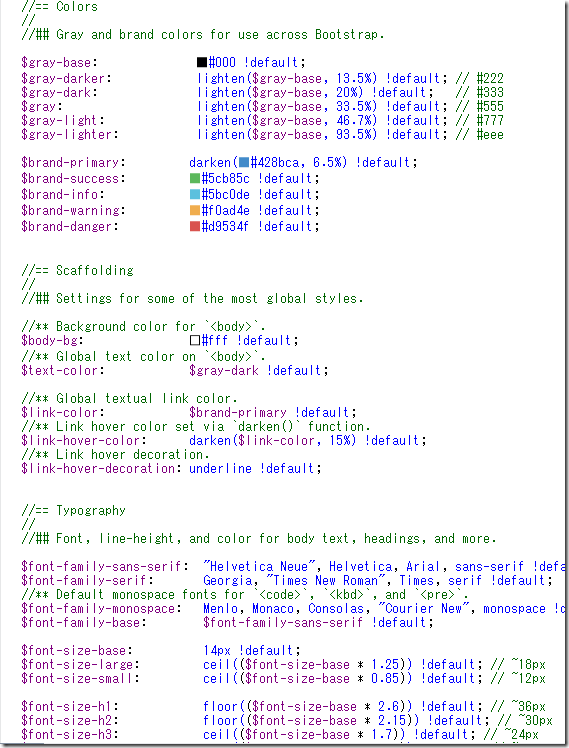Click the 'Background color for <body>' comment

(143, 327)
